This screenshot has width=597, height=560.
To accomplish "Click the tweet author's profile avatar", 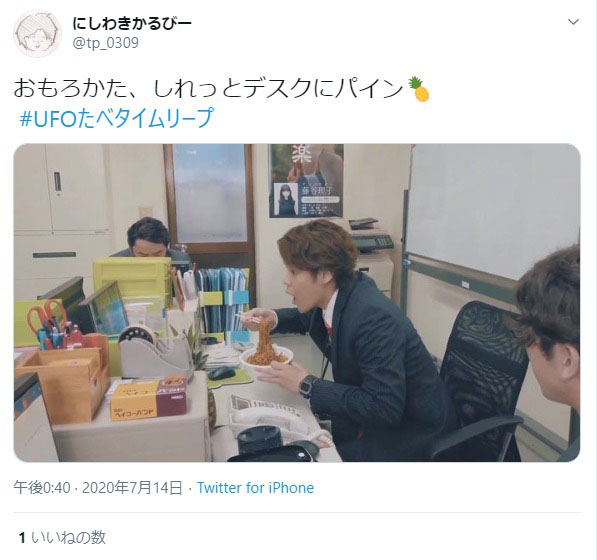I will pos(37,34).
